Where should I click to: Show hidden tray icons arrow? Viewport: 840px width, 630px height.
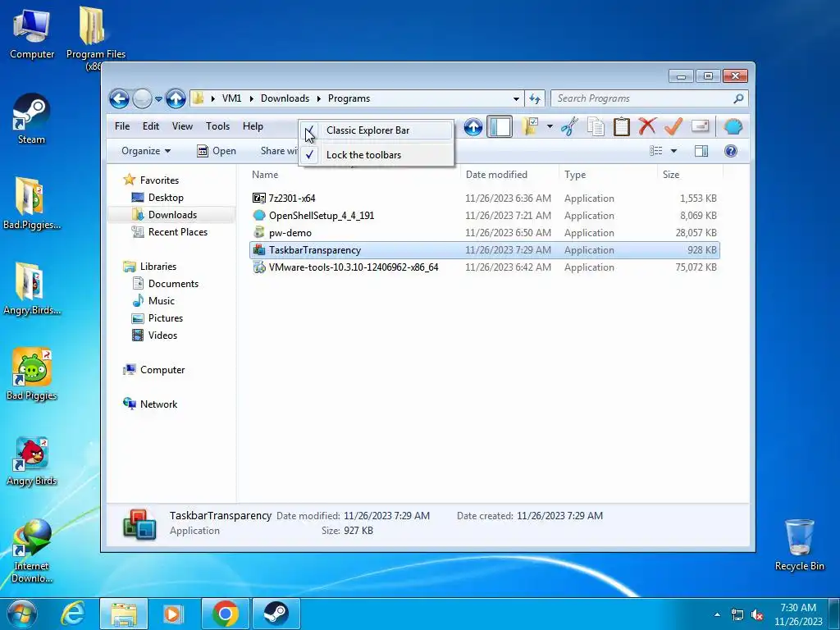pyautogui.click(x=717, y=614)
